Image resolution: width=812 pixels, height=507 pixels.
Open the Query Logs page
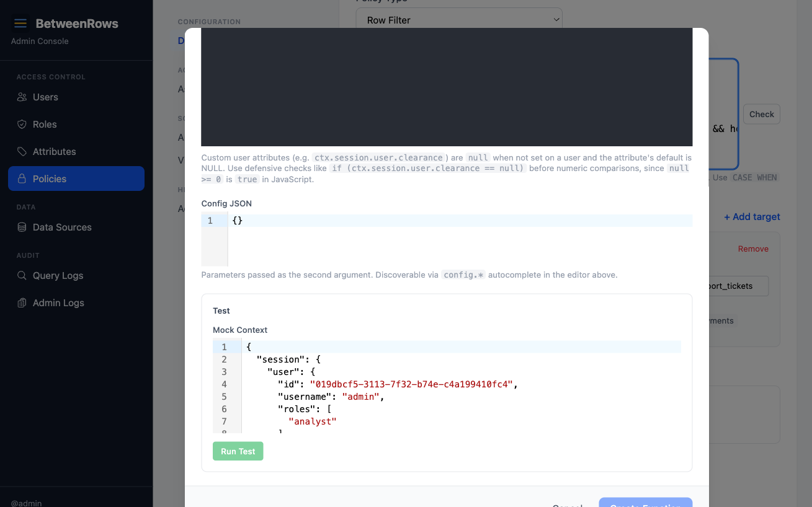76,276
